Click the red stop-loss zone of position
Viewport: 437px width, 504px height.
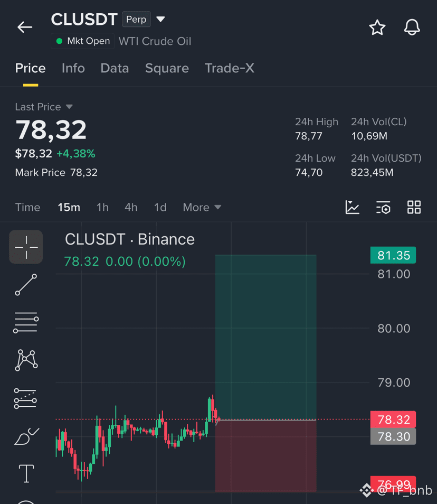click(265, 455)
